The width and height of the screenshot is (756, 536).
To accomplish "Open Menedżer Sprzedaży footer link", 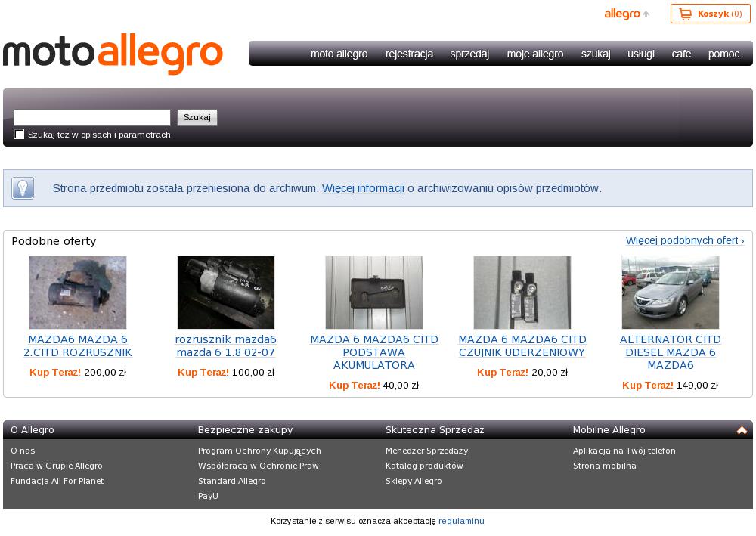I will (426, 451).
